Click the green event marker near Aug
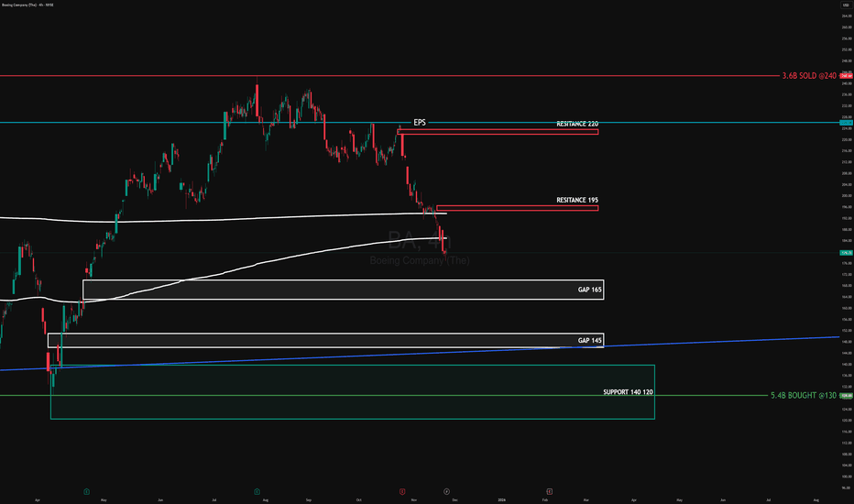 257,490
